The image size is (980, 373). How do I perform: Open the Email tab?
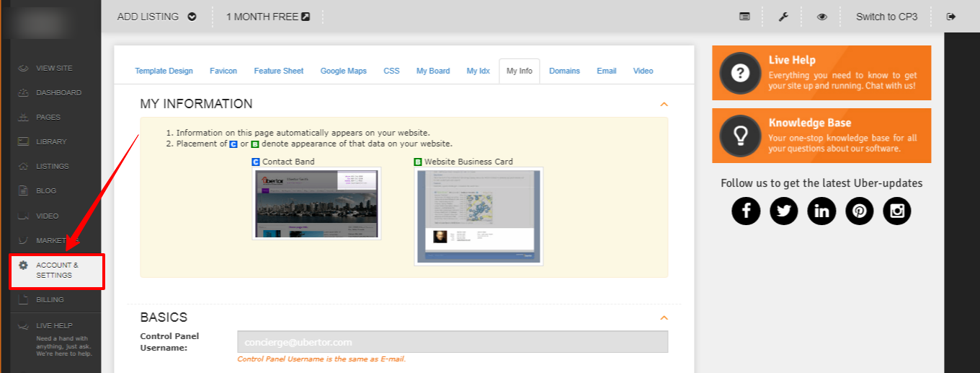pos(607,71)
